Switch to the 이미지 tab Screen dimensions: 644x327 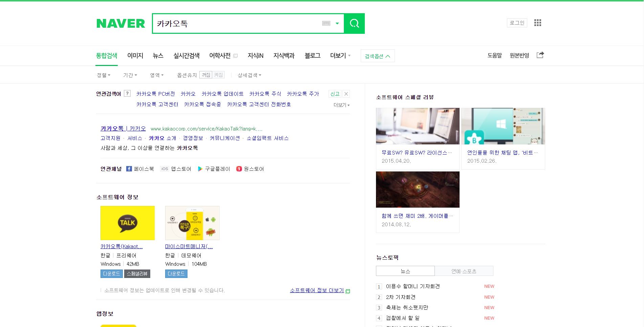135,55
